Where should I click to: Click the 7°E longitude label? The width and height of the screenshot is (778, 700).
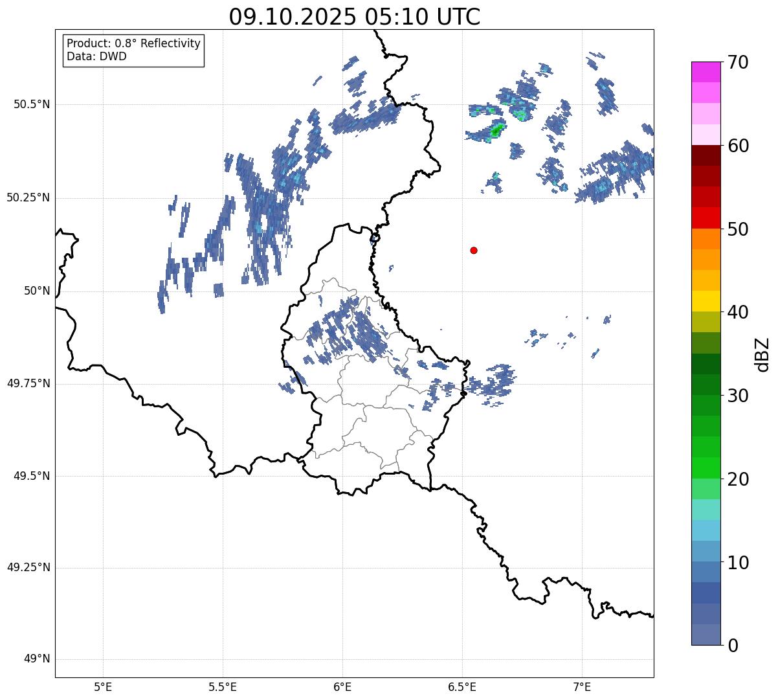[582, 687]
